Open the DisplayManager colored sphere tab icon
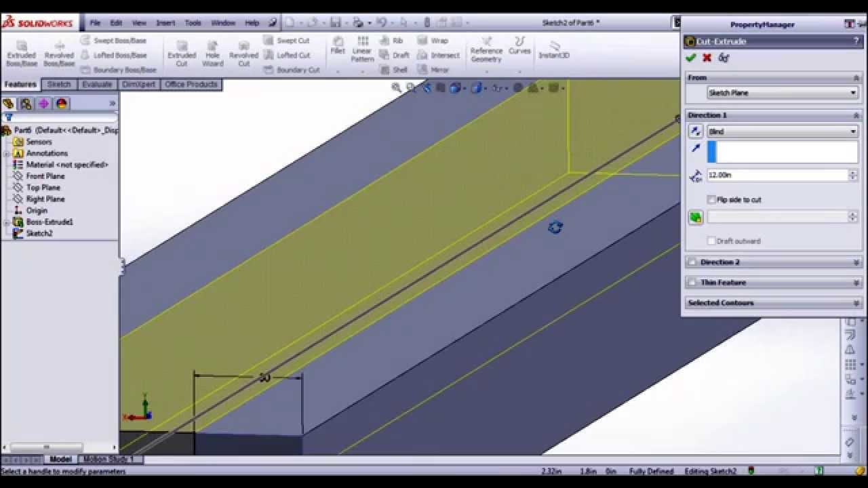Image resolution: width=868 pixels, height=488 pixels. click(62, 104)
